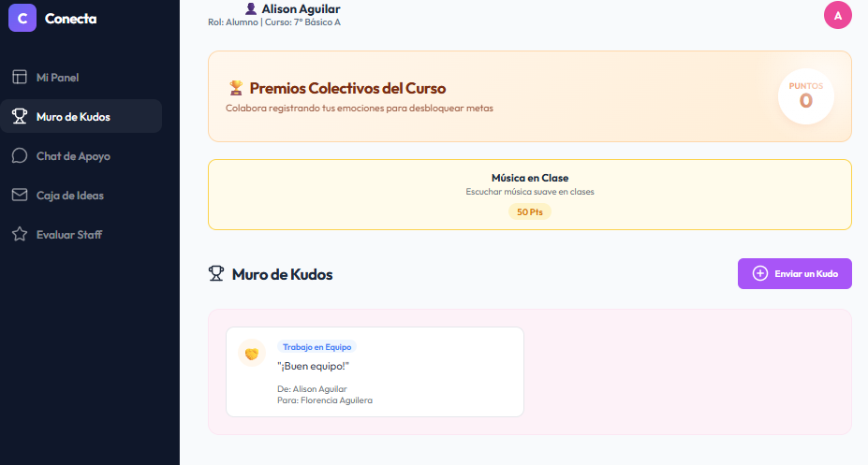
Task: Click the Conecta purple C logo
Action: click(22, 18)
